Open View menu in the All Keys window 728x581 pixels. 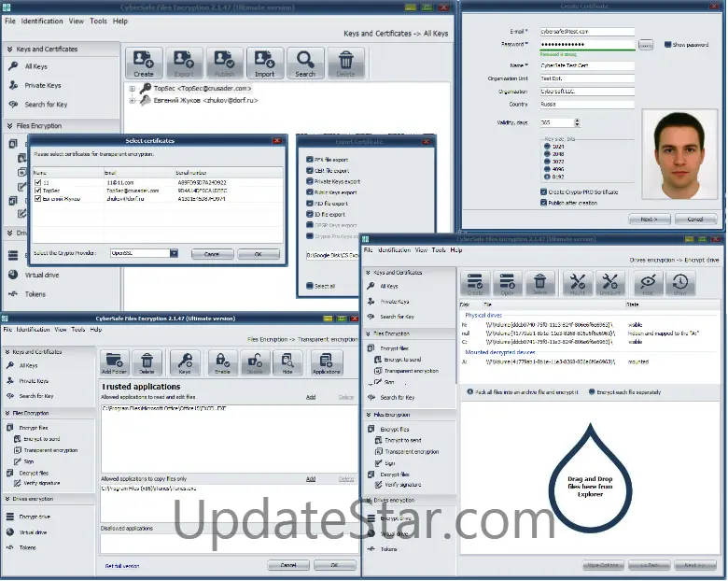(77, 21)
